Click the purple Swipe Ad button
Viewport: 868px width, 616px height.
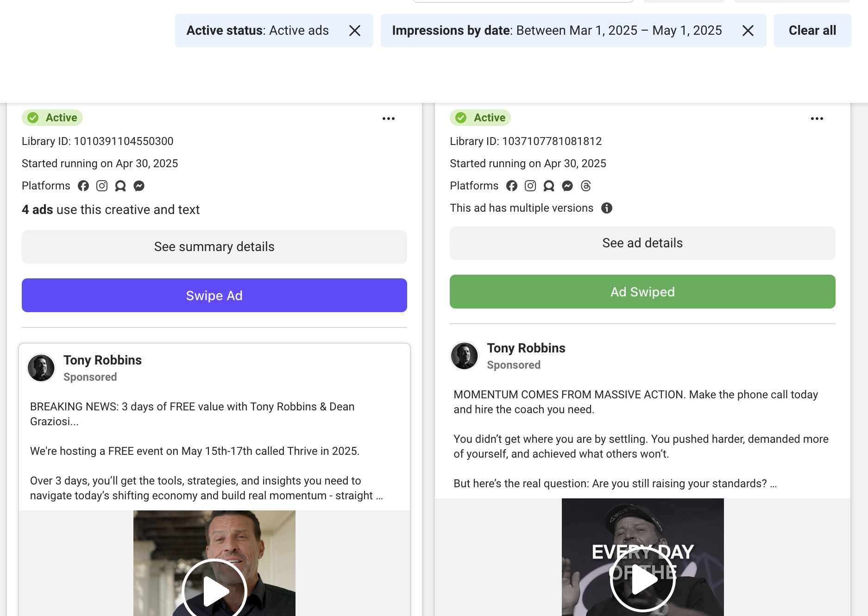(x=214, y=295)
